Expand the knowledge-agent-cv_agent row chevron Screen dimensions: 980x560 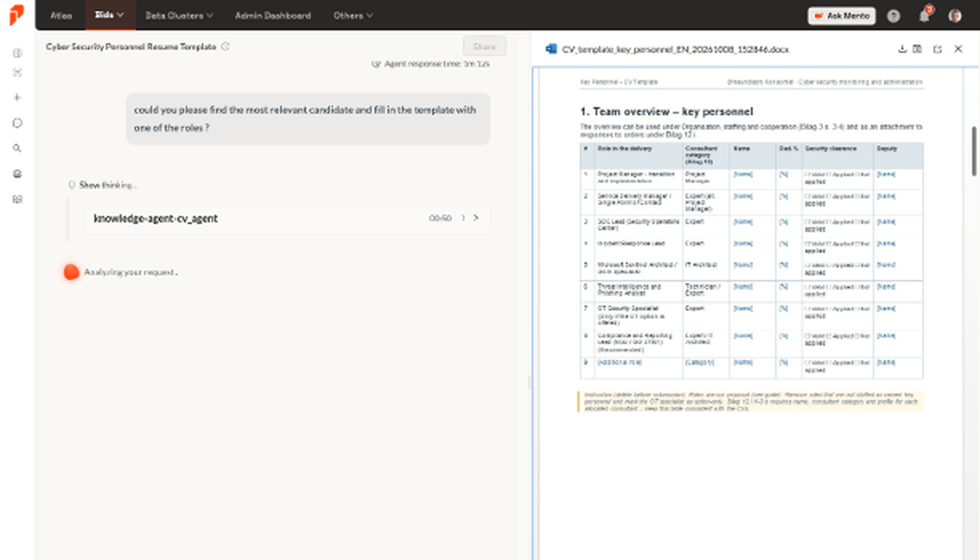click(476, 218)
